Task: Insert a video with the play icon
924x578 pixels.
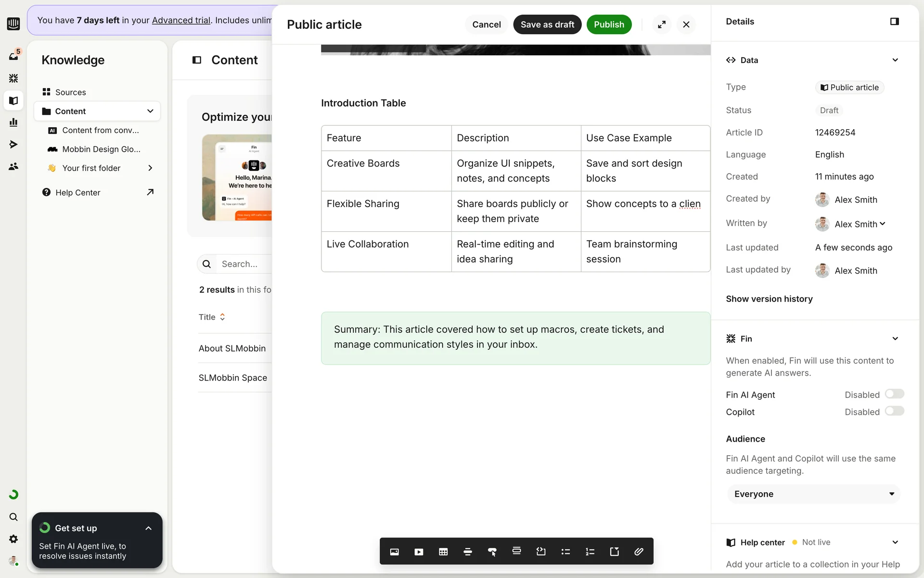Action: [x=419, y=552]
